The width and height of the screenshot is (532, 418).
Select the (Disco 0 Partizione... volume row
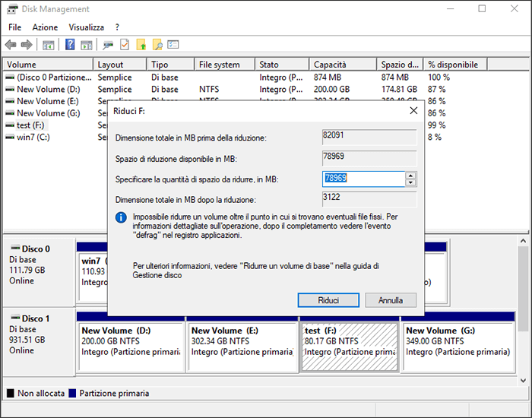pos(54,78)
